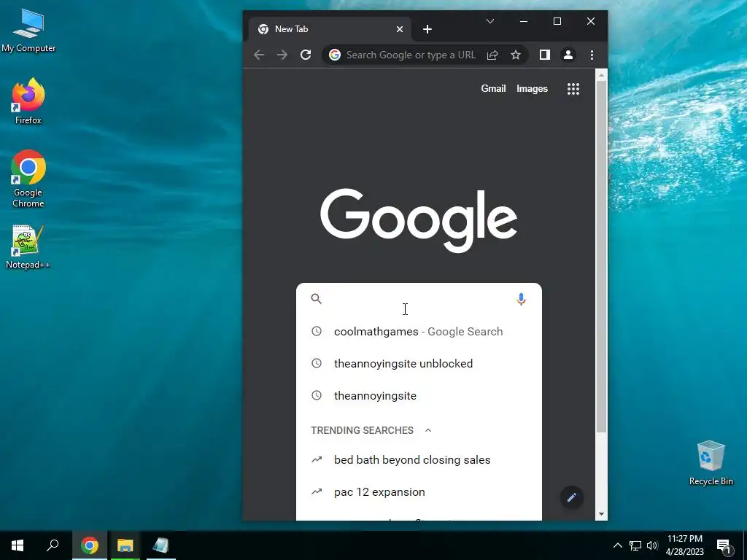Screen dimensions: 747x560
Task: Click the notepad-like taskbar app icon
Action: point(161,545)
